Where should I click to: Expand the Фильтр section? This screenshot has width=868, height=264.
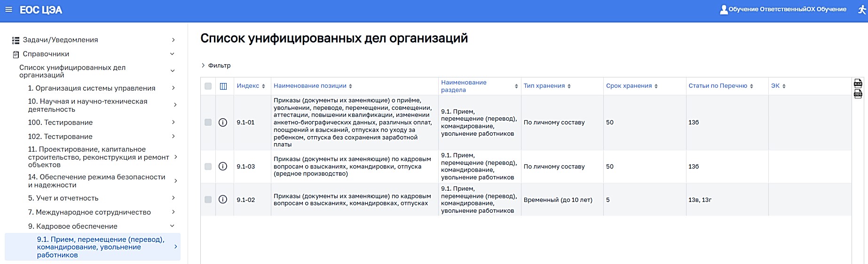(216, 66)
